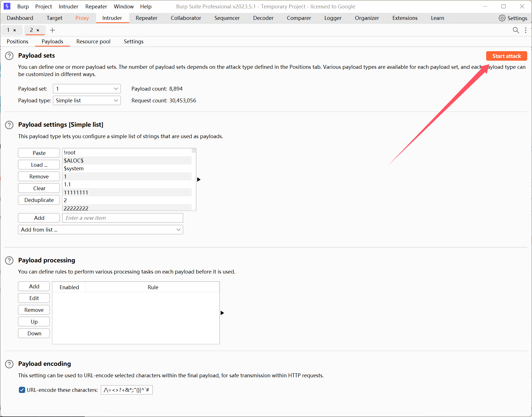532x417 pixels.
Task: Switch to the Target tab
Action: coord(55,18)
